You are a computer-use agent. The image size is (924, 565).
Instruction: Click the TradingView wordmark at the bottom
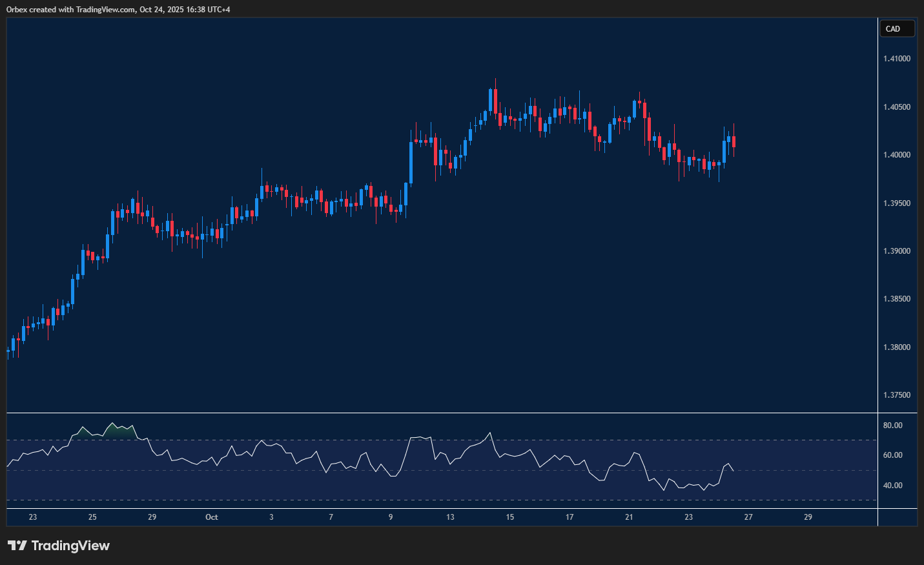(70, 546)
